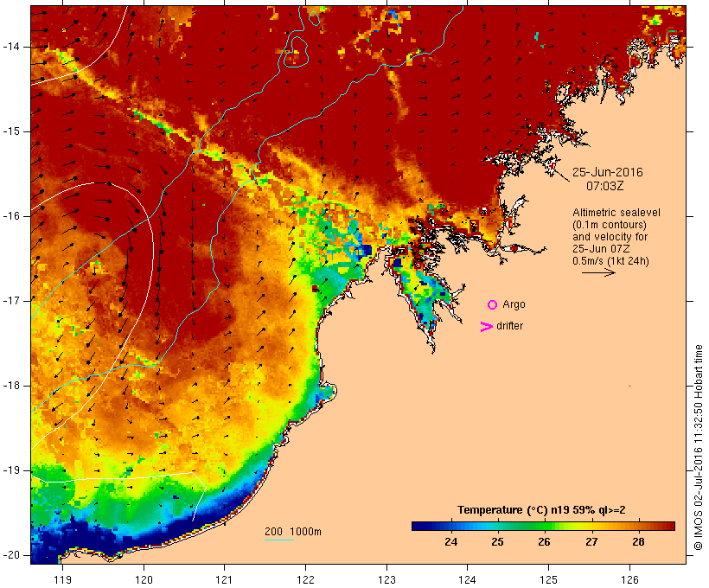This screenshot has width=709, height=588.
Task: Click the 'and velocity for' caption line
Action: coord(610,237)
